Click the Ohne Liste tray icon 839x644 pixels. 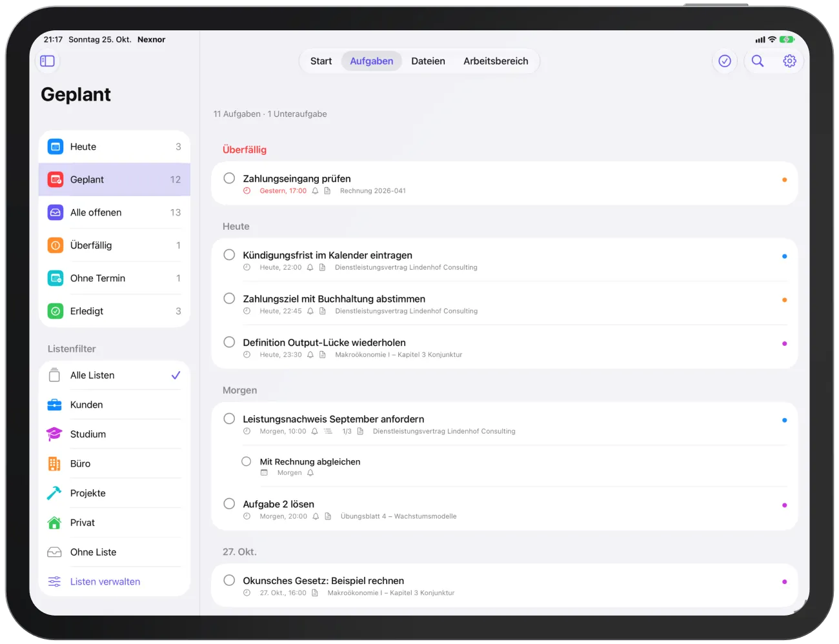(55, 552)
